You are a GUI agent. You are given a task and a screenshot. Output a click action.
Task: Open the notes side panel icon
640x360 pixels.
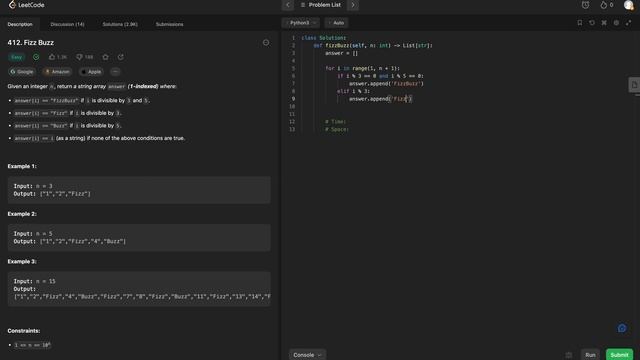634,85
